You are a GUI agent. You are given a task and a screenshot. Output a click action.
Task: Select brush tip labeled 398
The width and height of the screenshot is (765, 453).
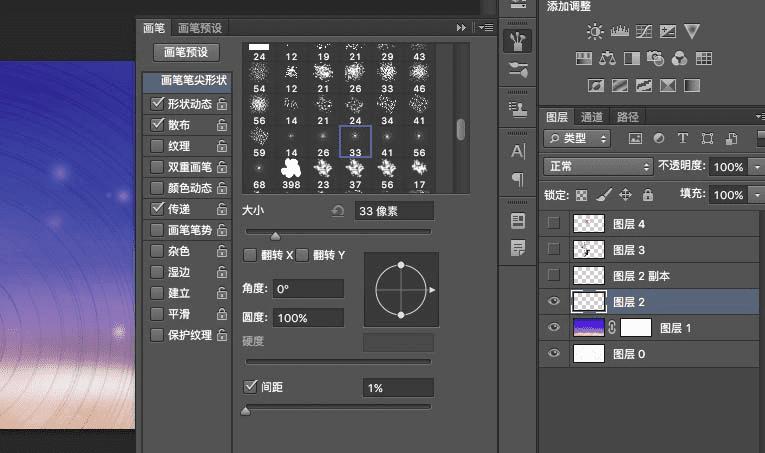[291, 174]
